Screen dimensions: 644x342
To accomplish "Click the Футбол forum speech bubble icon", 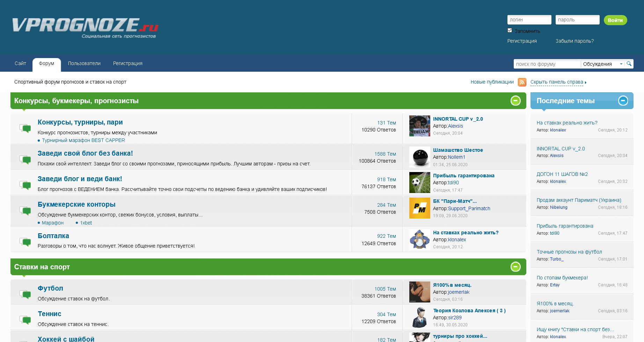I will (25, 294).
